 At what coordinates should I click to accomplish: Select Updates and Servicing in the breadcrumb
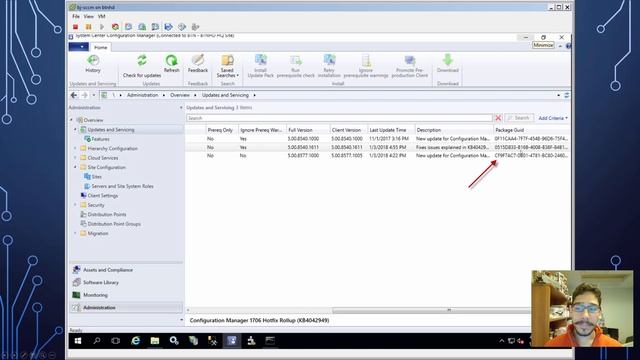tap(225, 95)
